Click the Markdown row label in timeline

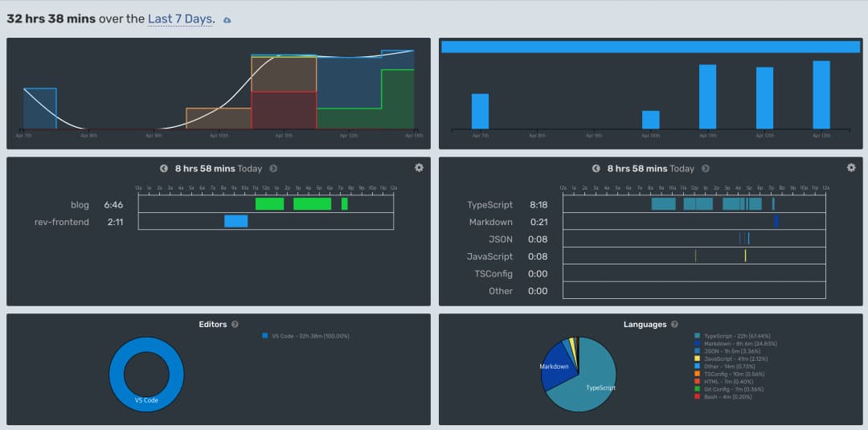490,222
